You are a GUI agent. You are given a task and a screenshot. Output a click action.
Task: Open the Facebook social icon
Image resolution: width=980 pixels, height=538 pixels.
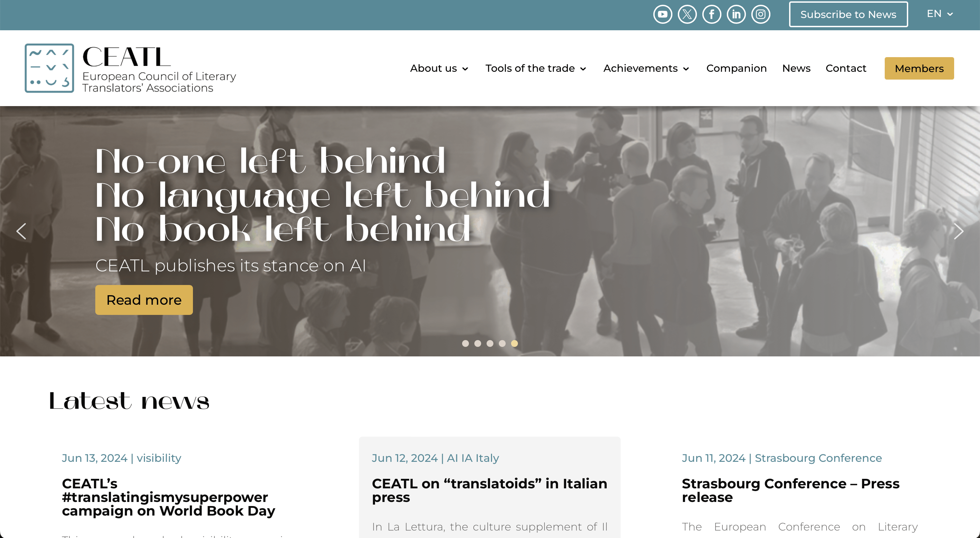[x=712, y=14]
